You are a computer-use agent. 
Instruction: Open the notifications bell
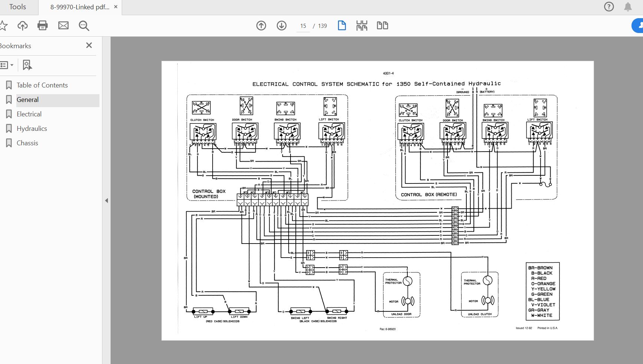[628, 7]
